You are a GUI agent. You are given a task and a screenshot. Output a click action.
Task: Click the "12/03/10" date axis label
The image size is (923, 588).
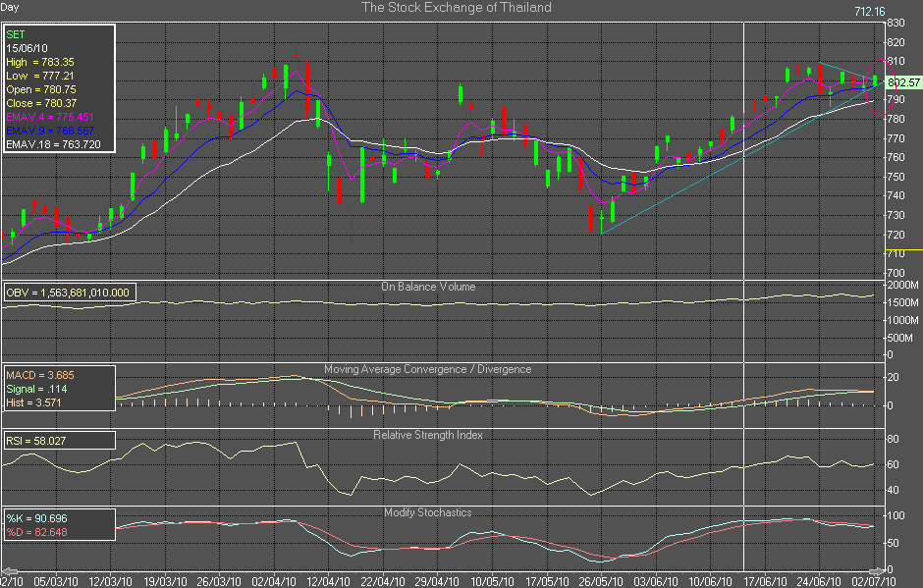(x=110, y=581)
